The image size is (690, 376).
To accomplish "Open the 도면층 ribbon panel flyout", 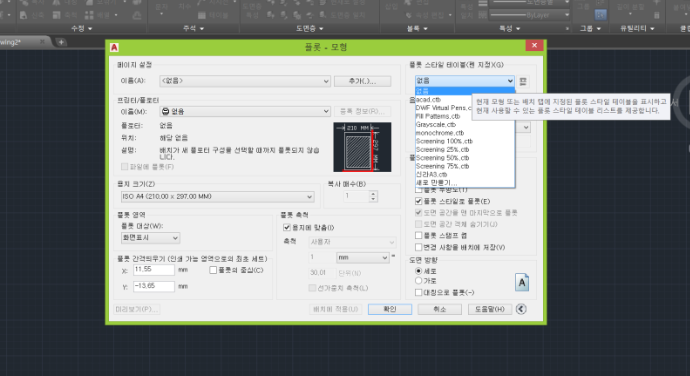I will click(x=309, y=28).
